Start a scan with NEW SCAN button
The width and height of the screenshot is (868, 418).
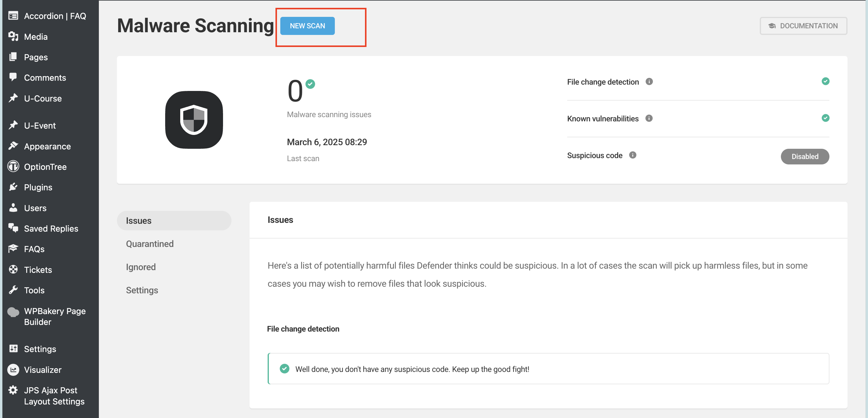(307, 26)
